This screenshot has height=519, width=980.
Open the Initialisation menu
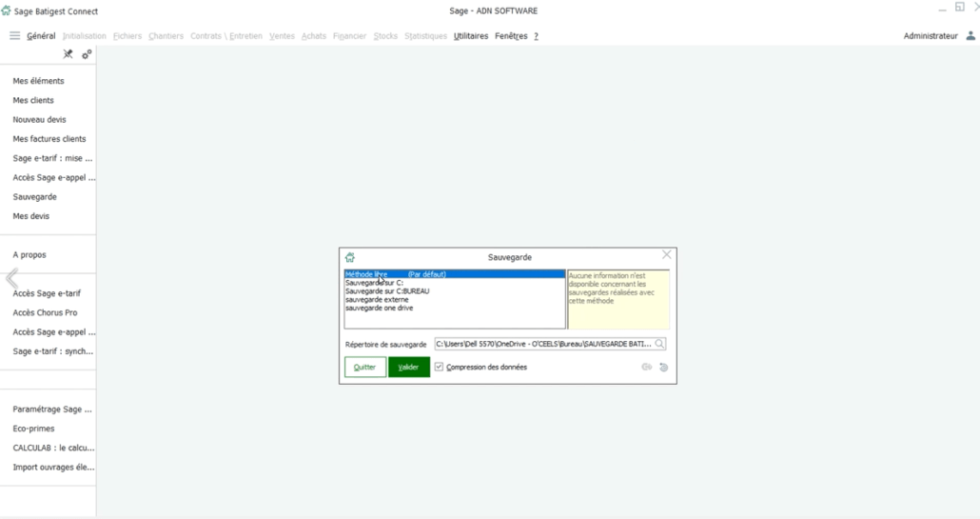click(x=85, y=35)
